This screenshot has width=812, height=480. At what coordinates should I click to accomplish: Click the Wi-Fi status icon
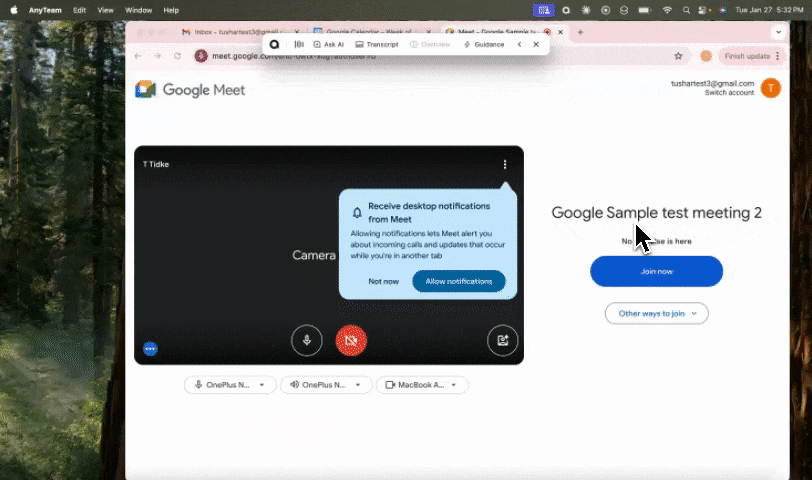(x=667, y=10)
